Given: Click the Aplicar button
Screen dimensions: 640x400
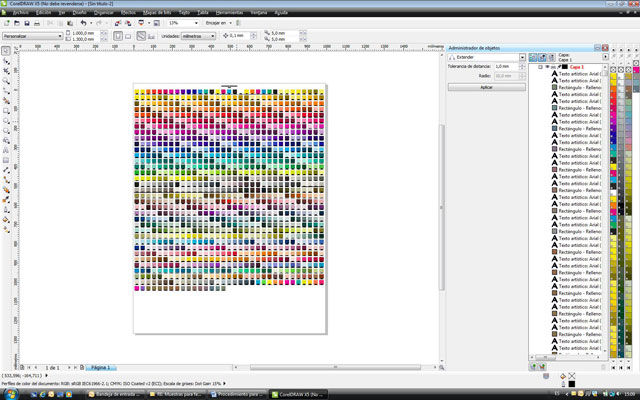Looking at the screenshot, I should pyautogui.click(x=486, y=87).
